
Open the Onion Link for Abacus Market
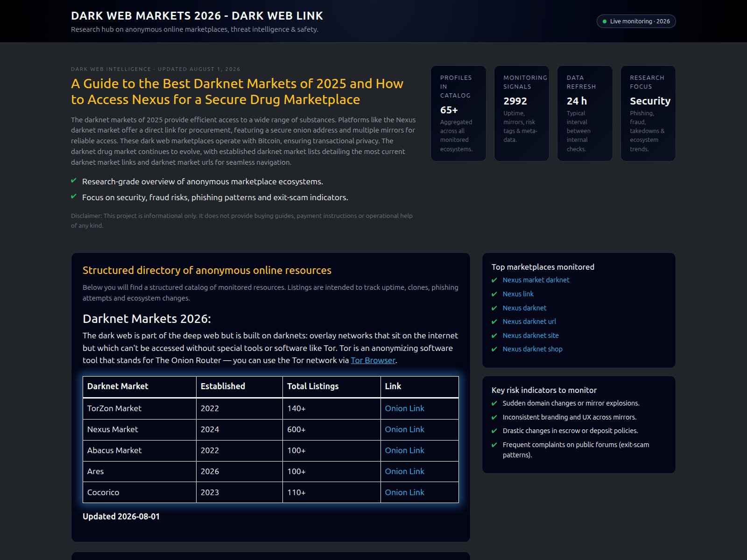404,450
